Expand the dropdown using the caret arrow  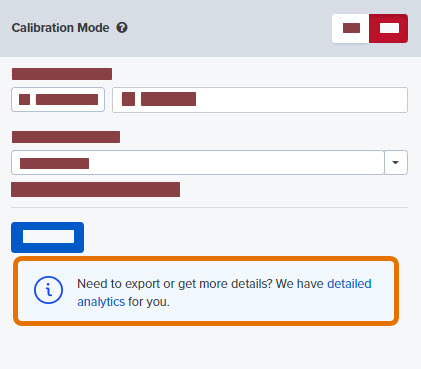click(396, 162)
